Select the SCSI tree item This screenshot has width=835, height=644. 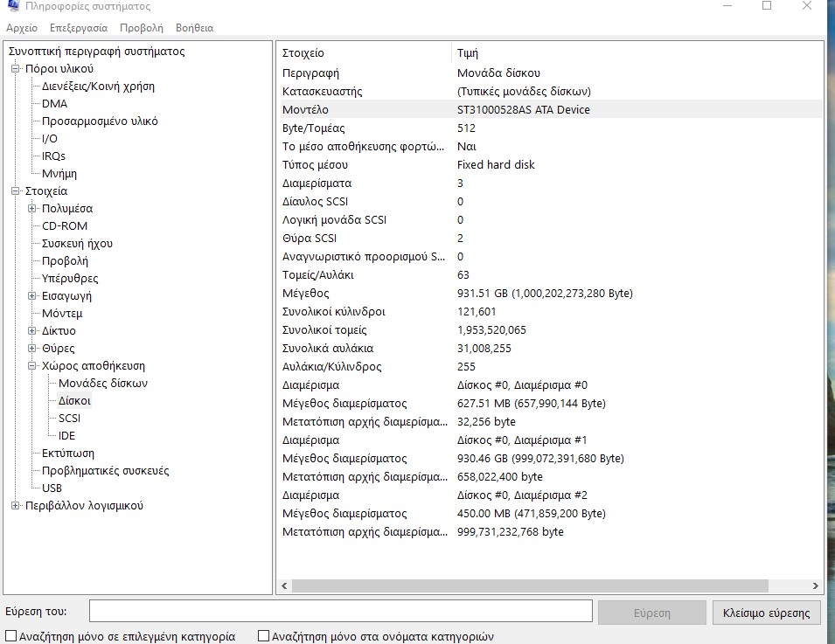(x=70, y=419)
